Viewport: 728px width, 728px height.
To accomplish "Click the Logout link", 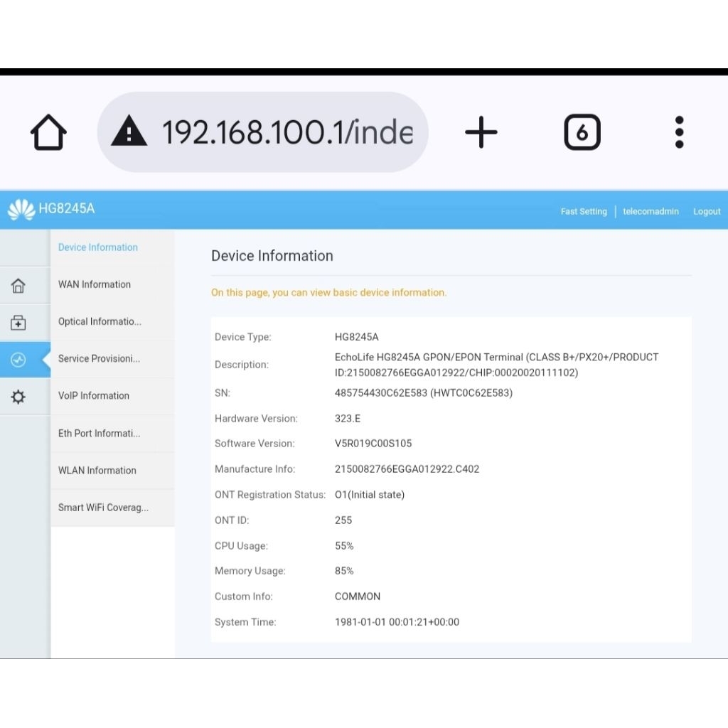I will click(706, 212).
